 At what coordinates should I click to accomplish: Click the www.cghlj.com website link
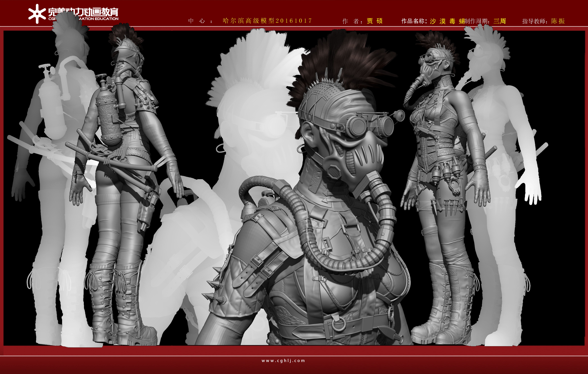coord(283,361)
